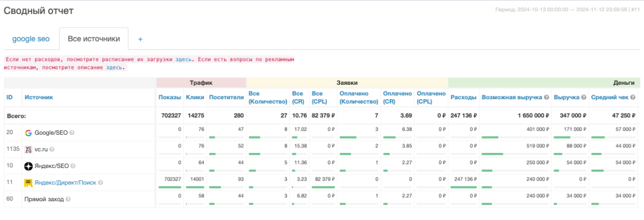Image resolution: width=644 pixels, height=220 pixels.
Task: Sort by Оплачено (CPL) column header
Action: coord(431,98)
